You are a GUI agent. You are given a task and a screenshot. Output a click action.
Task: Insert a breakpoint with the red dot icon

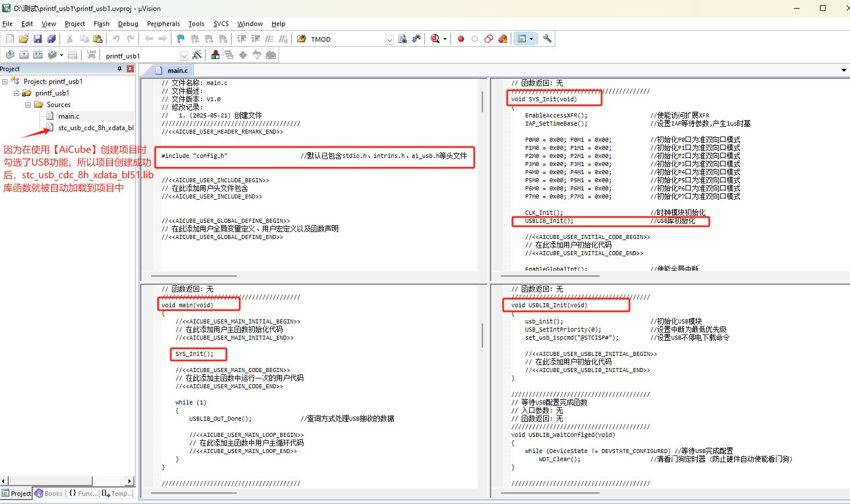461,39
